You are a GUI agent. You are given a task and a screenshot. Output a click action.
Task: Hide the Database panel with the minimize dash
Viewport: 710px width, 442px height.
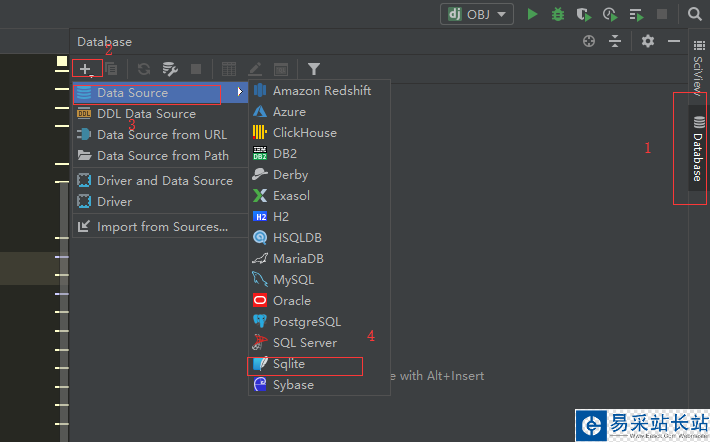point(674,41)
